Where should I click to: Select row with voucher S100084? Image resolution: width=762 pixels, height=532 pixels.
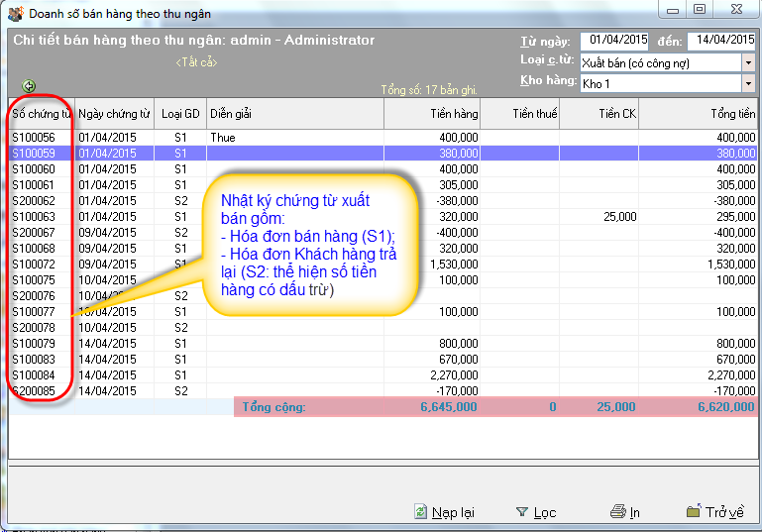click(41, 375)
